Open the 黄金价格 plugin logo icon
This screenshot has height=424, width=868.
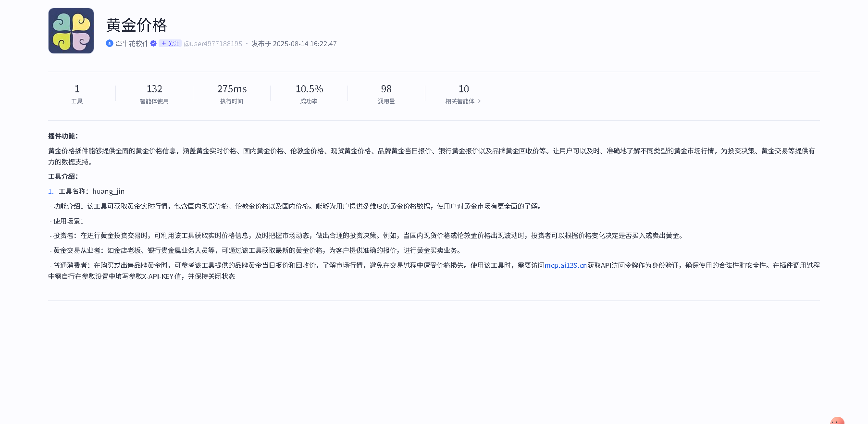pyautogui.click(x=71, y=31)
